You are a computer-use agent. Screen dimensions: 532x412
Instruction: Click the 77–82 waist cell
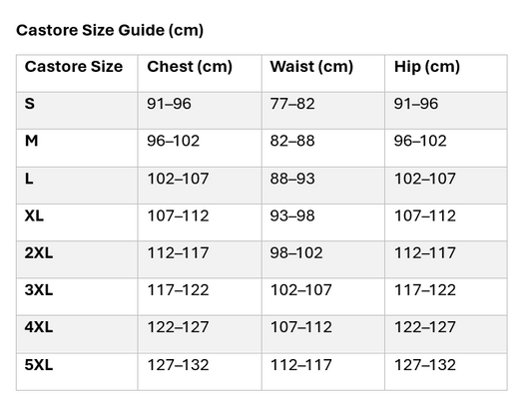(292, 104)
